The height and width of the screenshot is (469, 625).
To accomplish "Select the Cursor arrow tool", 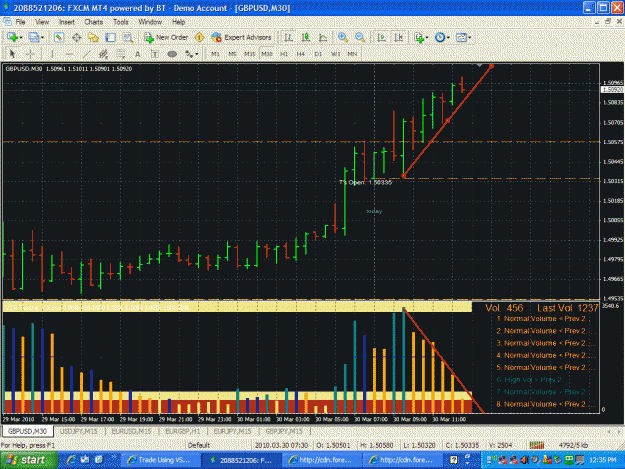I will 12,54.
